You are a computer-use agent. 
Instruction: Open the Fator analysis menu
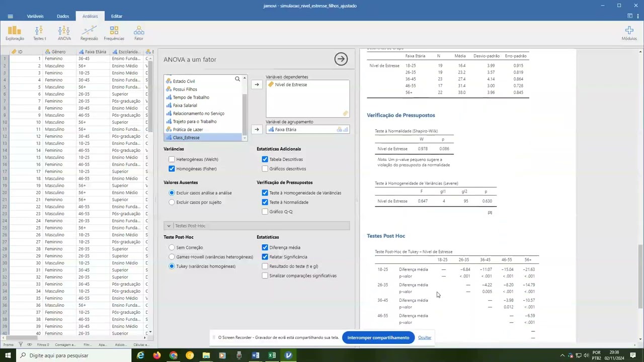139,34
